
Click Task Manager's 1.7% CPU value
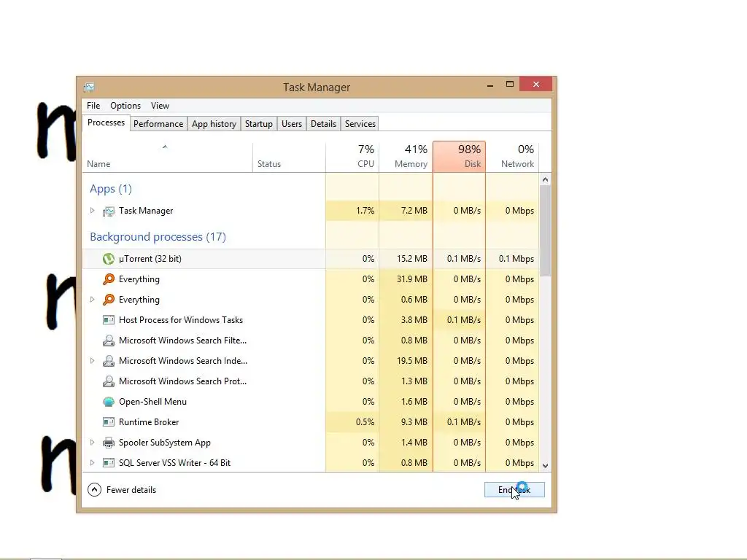365,211
